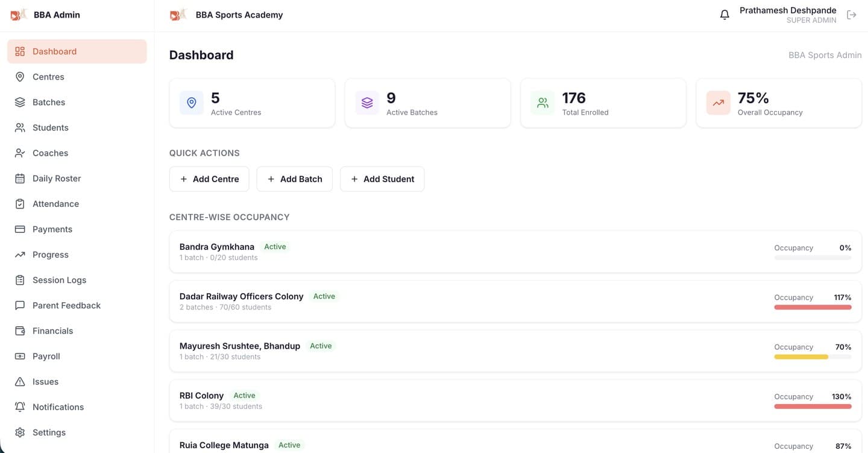The image size is (868, 453).
Task: Click the 176 Total Enrolled value
Action: pos(574,98)
